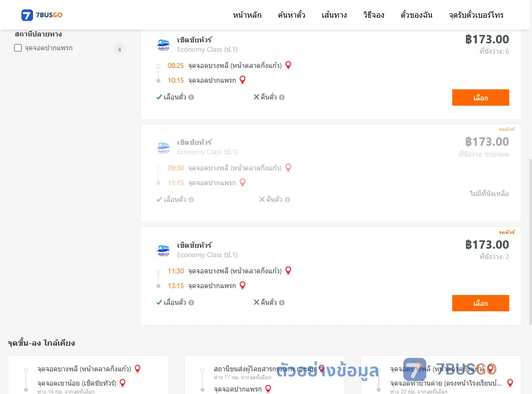The height and width of the screenshot is (394, 532).
Task: Tick the จุดจอดปากแพรก destination checkbox
Action: point(18,48)
